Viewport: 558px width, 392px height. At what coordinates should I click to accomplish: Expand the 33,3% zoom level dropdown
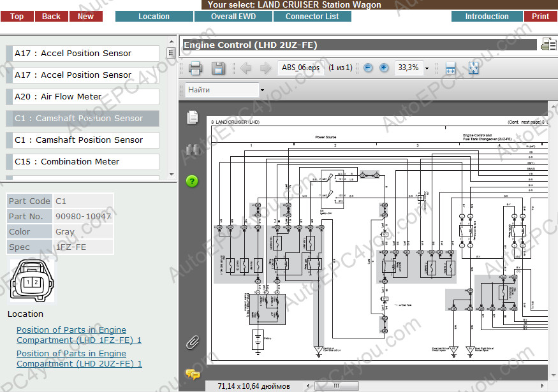click(x=427, y=68)
